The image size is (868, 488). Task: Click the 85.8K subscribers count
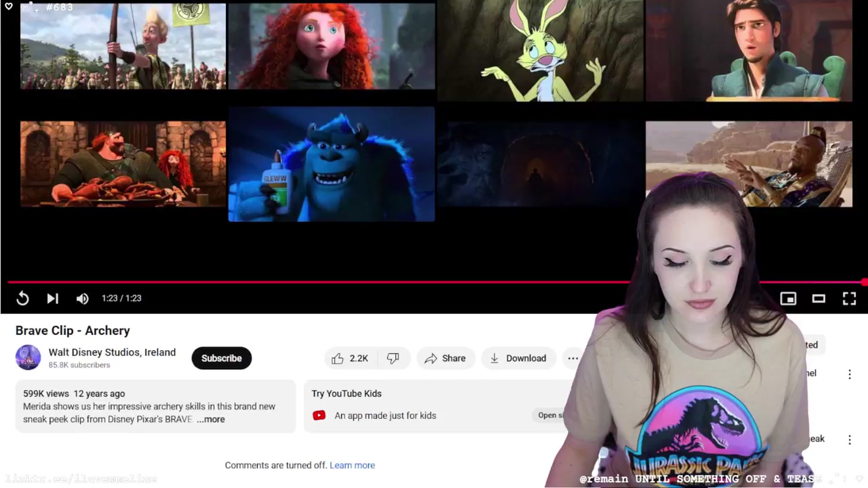[79, 365]
